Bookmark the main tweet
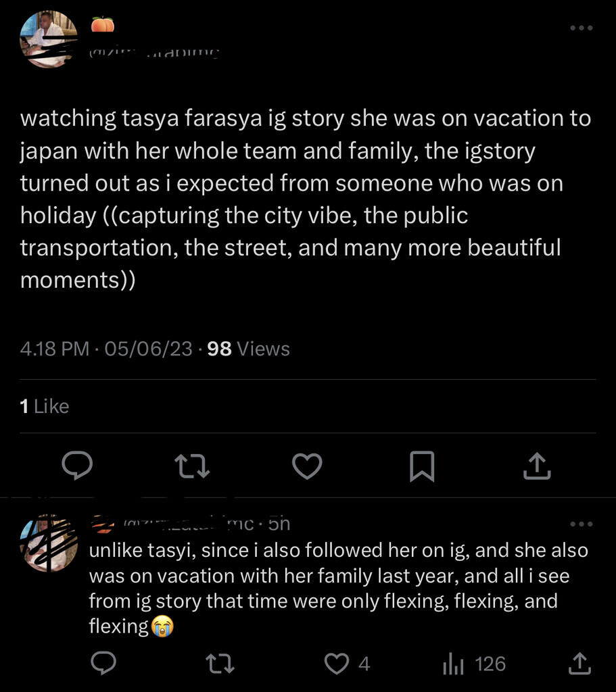Viewport: 616px width, 692px height. coord(422,466)
